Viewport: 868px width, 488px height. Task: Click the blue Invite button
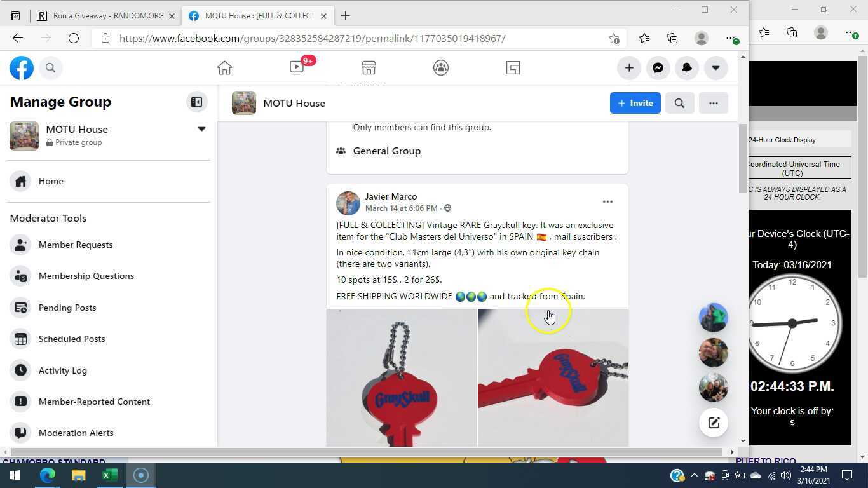pyautogui.click(x=635, y=103)
